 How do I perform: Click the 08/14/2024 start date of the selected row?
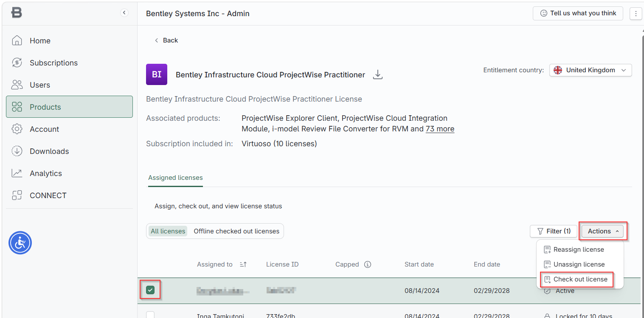coord(422,291)
